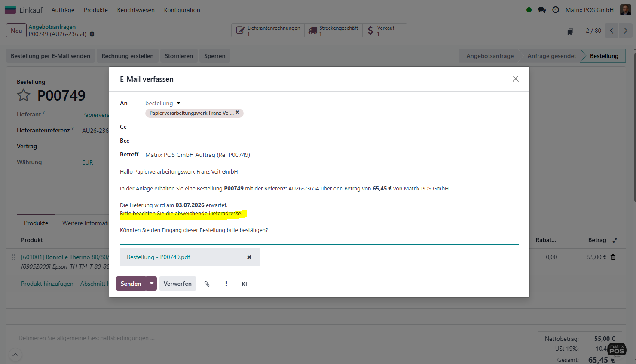Expand the recipient type dropdown 'bestellung'

pyautogui.click(x=163, y=103)
